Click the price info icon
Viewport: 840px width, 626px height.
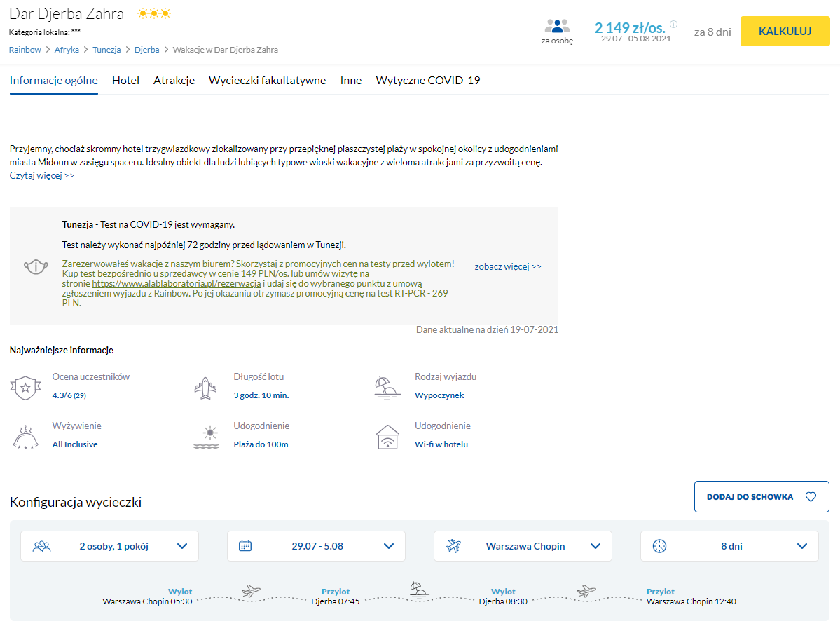(673, 24)
